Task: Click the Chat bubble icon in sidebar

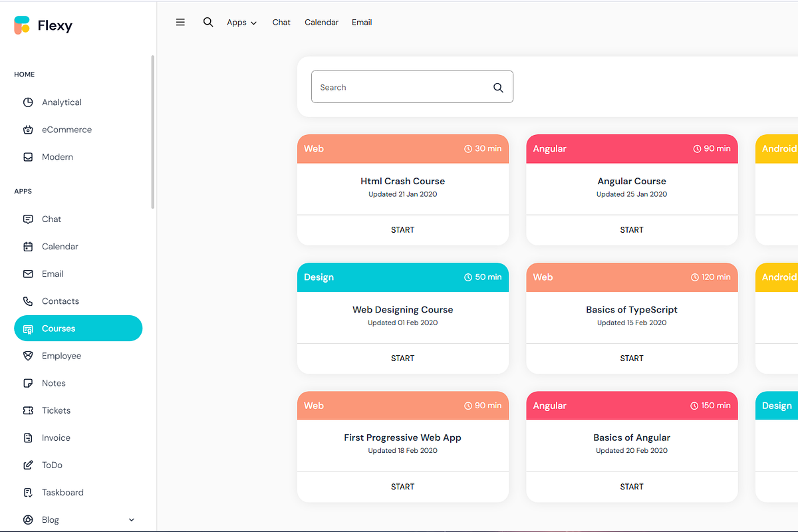Action: click(28, 219)
